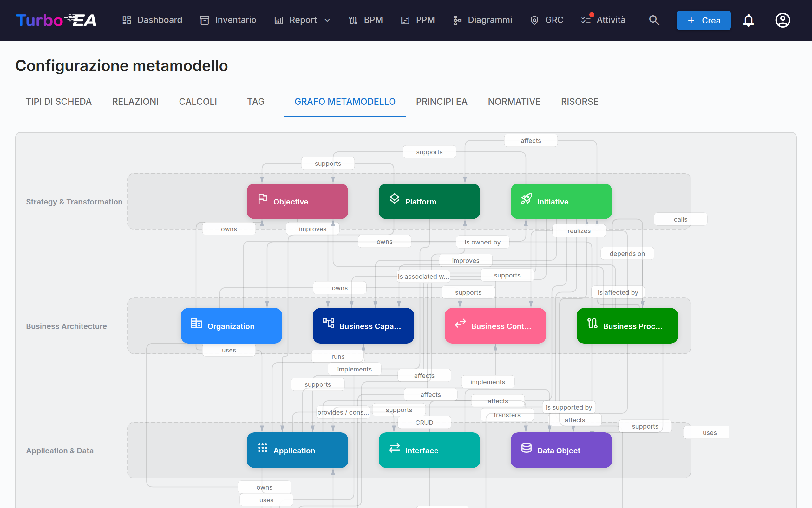Switch to the RELAZIONI tab
The width and height of the screenshot is (812, 508).
135,102
